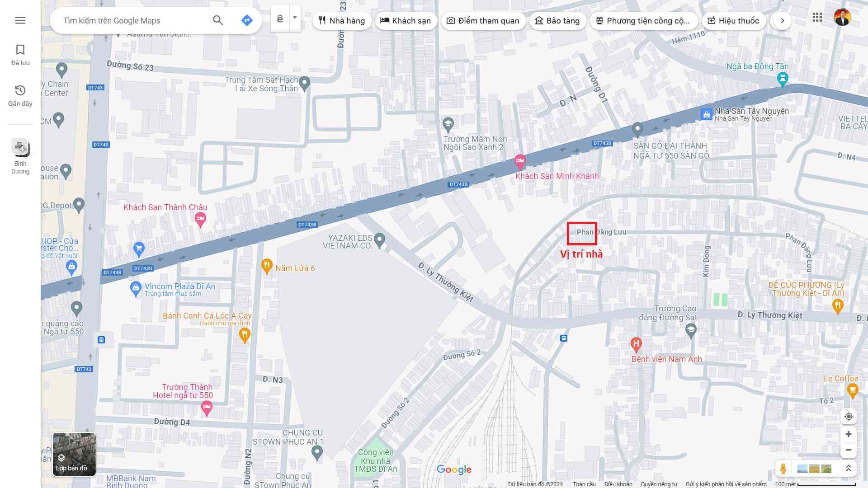Show my current location
This screenshot has height=488, width=868.
[x=849, y=416]
